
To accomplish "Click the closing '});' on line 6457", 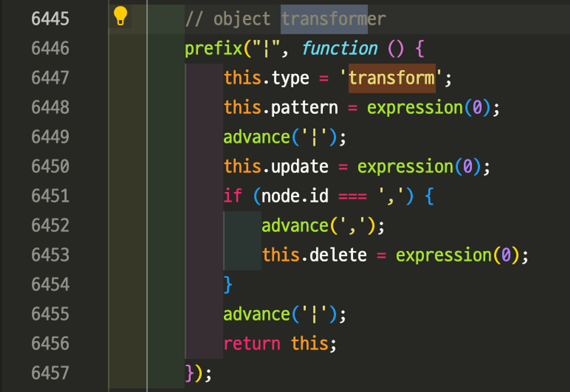I will pos(198,373).
